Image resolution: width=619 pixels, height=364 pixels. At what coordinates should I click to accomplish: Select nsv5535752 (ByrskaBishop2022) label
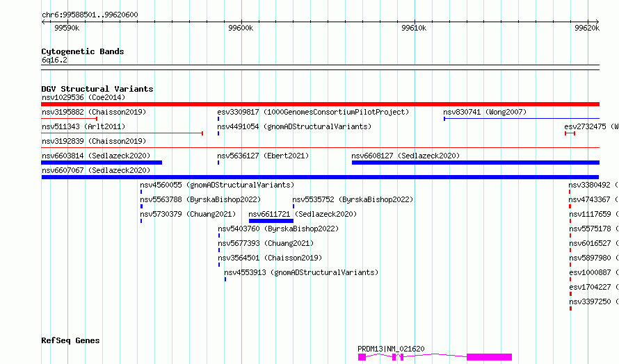click(353, 199)
